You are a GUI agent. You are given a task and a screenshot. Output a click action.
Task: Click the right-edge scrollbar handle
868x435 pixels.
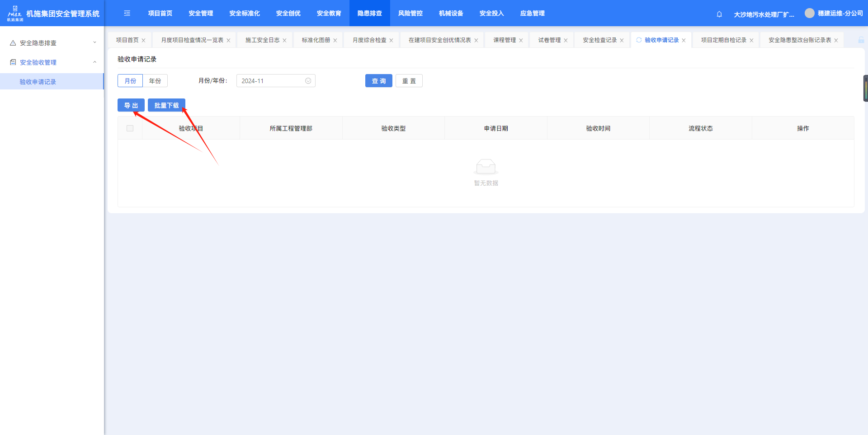[x=865, y=89]
